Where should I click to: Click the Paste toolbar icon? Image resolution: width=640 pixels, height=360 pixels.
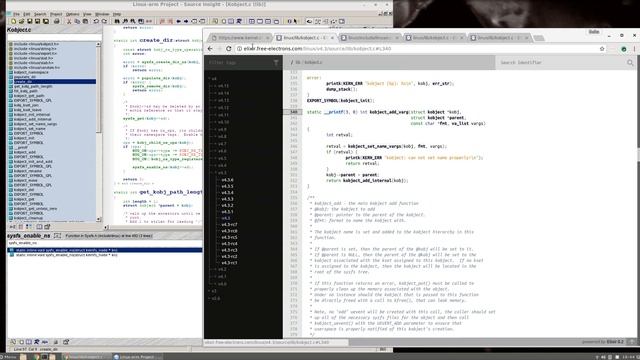point(85,21)
